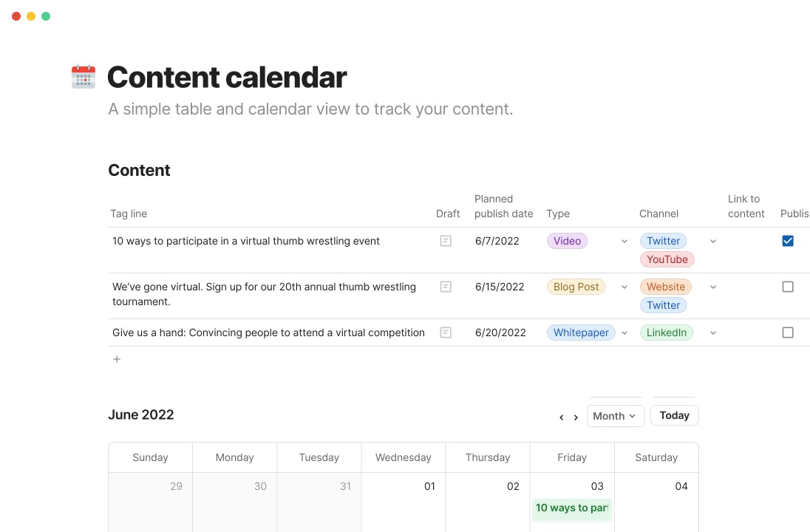Click the Planned publish date column header
The height and width of the screenshot is (532, 810).
pos(503,206)
